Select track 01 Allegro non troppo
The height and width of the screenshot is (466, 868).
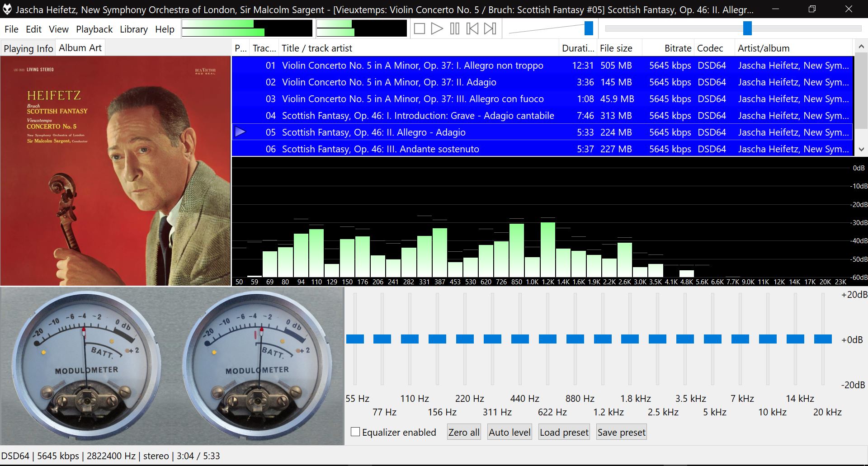click(x=542, y=66)
